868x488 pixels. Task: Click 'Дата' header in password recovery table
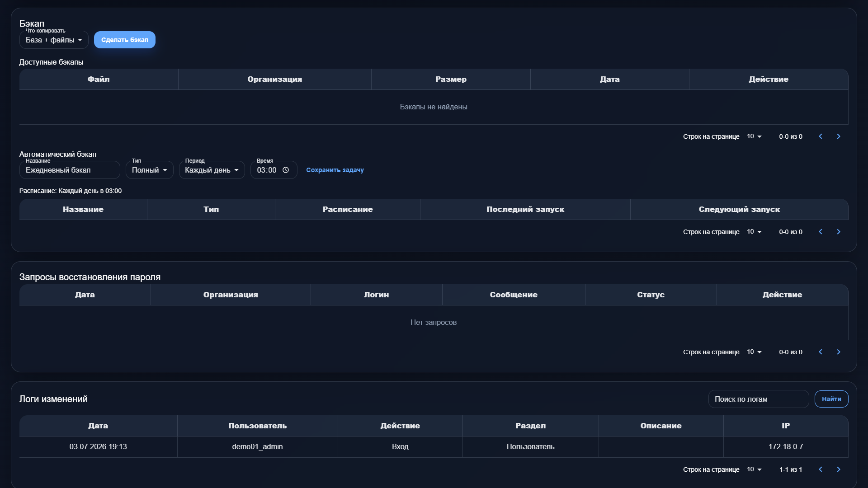tap(85, 295)
